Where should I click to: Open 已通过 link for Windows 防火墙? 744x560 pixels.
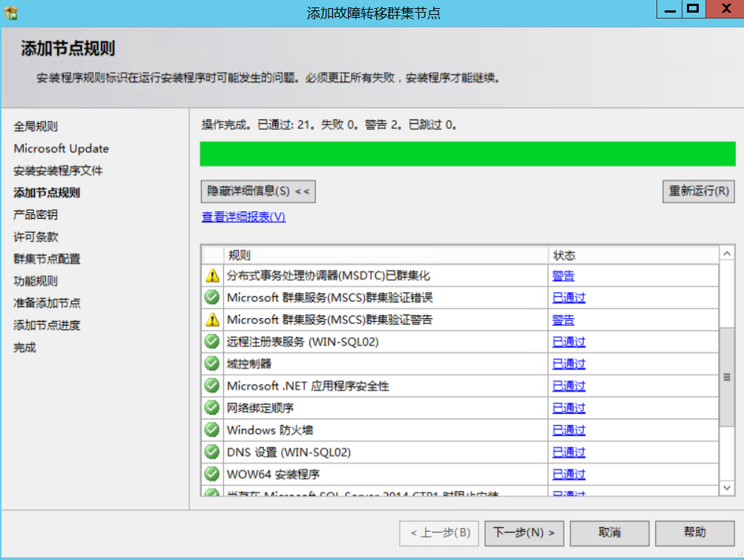[x=569, y=430]
